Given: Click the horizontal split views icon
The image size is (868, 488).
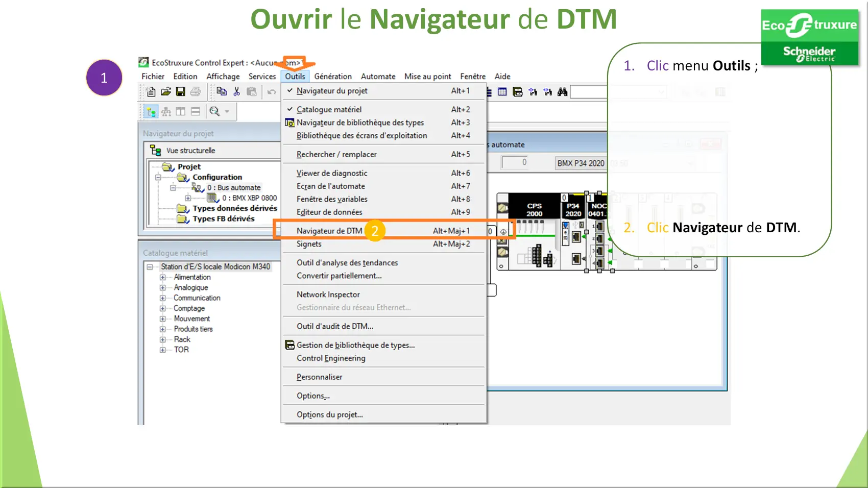Looking at the screenshot, I should [196, 111].
